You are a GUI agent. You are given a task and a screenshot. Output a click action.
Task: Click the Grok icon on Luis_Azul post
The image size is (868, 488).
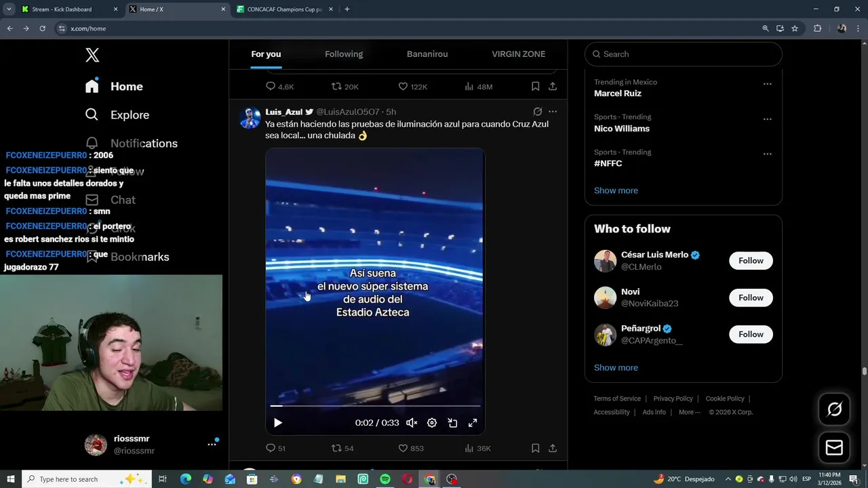pyautogui.click(x=537, y=111)
